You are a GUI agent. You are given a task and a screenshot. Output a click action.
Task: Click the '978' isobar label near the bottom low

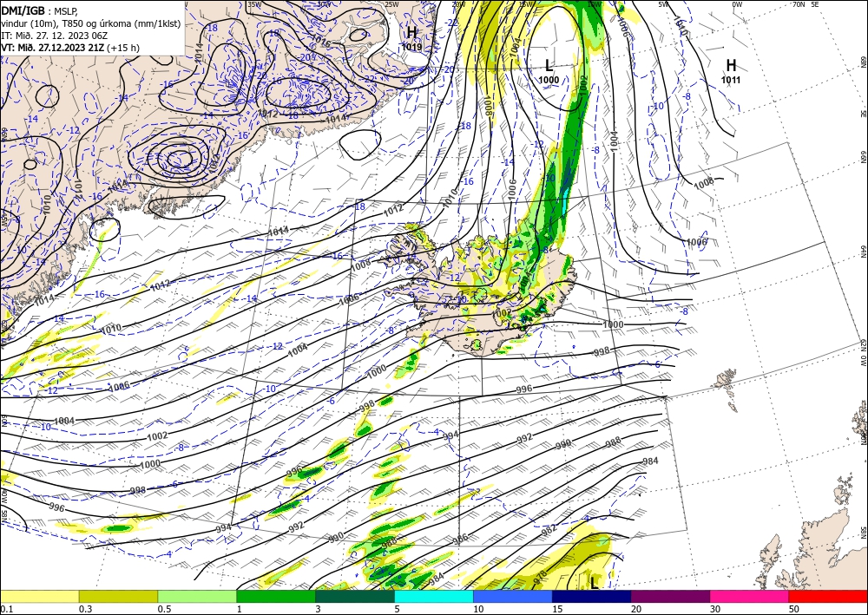[541, 576]
